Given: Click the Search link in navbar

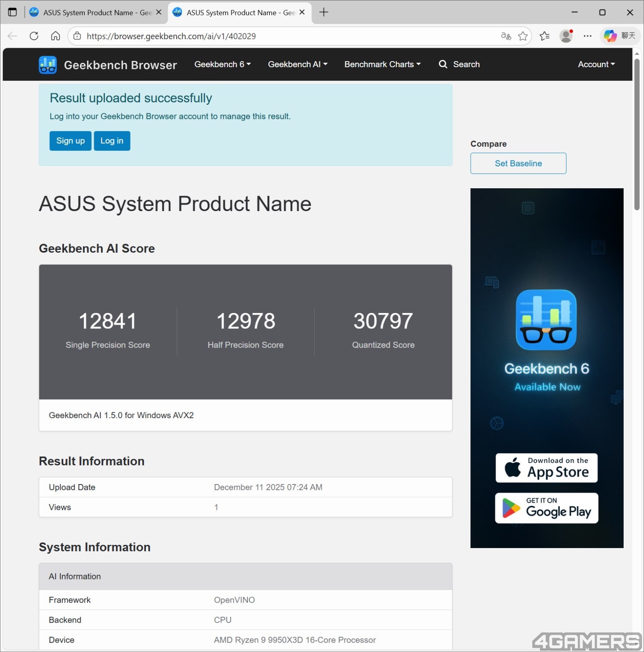Looking at the screenshot, I should click(459, 64).
